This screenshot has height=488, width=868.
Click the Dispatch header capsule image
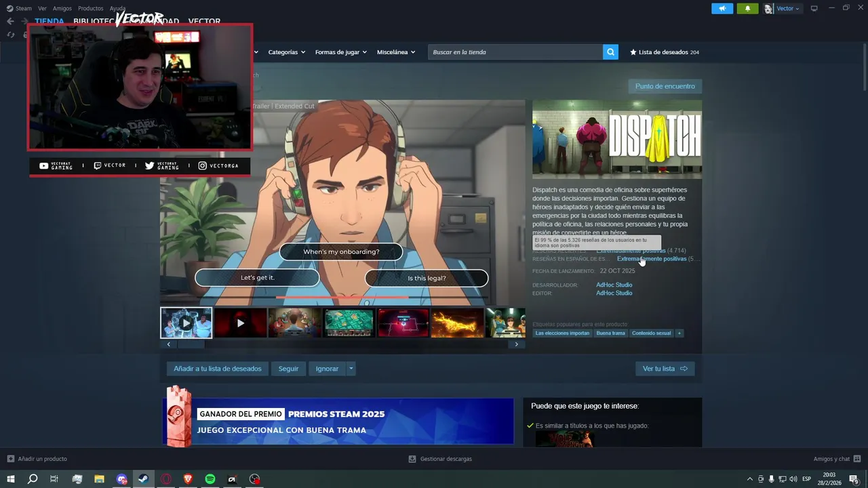click(x=617, y=139)
